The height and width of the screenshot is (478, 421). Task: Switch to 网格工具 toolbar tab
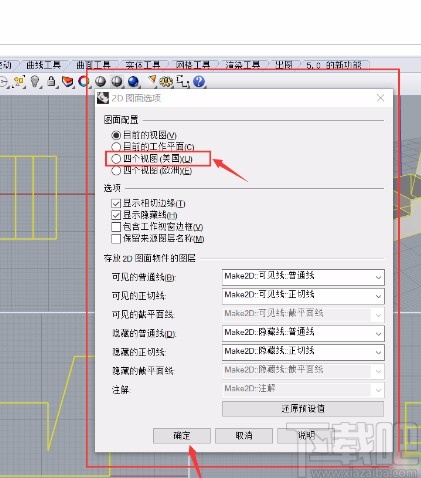point(193,65)
